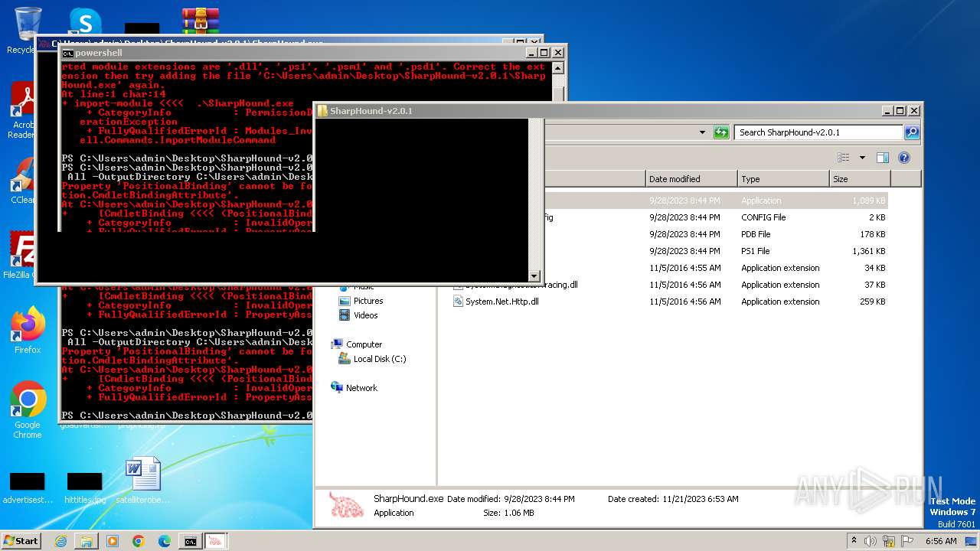Launch Google Chrome from the desktop
Viewport: 980px width, 551px height.
click(28, 409)
